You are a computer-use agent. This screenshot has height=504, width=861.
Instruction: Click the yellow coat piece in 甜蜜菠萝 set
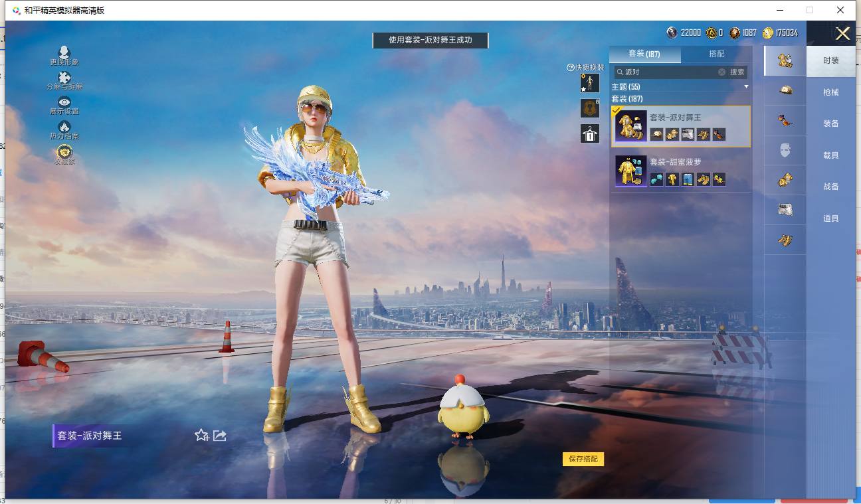tap(672, 179)
